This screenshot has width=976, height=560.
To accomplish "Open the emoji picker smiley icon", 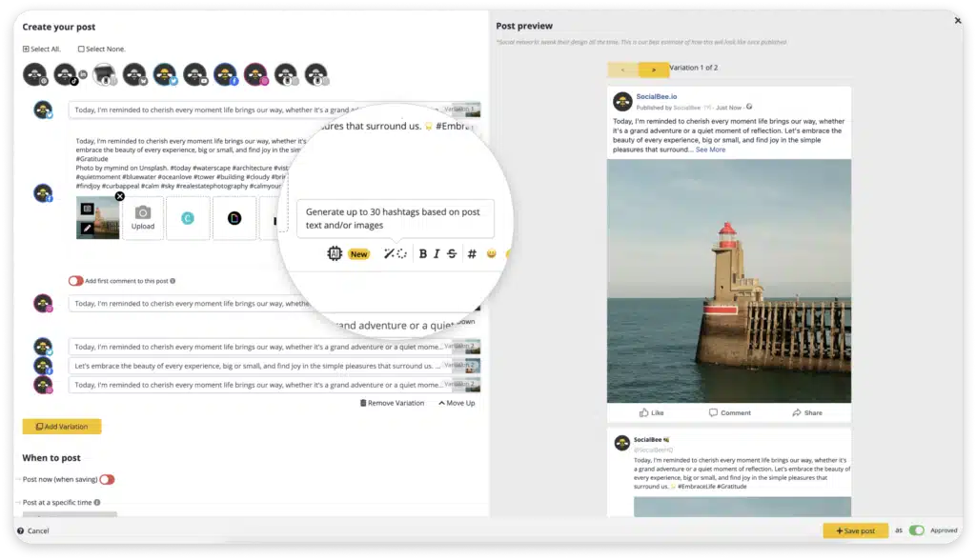I will click(x=491, y=253).
